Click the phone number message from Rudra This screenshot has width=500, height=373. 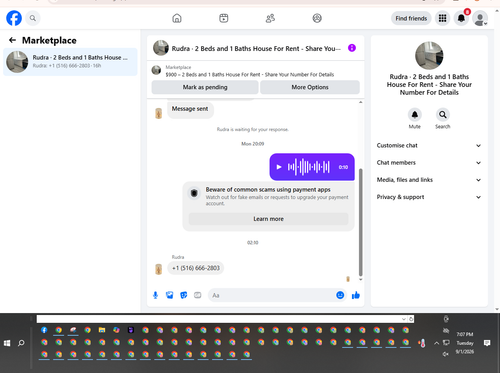[196, 268]
